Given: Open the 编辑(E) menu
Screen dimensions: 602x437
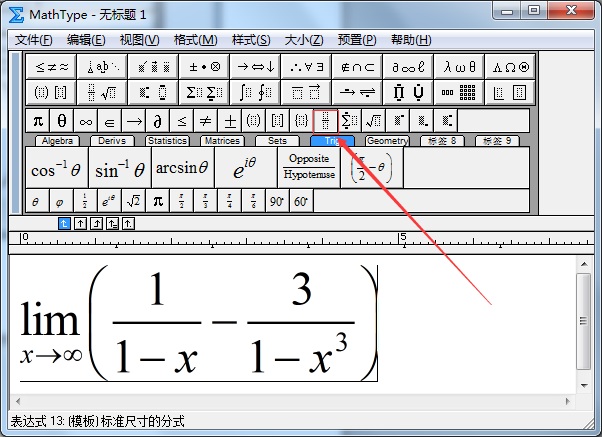Looking at the screenshot, I should 86,40.
